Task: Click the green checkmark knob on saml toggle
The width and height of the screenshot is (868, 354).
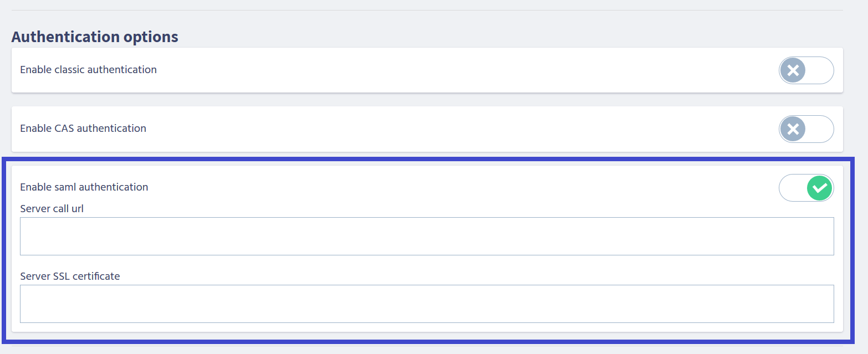Action: pos(819,188)
